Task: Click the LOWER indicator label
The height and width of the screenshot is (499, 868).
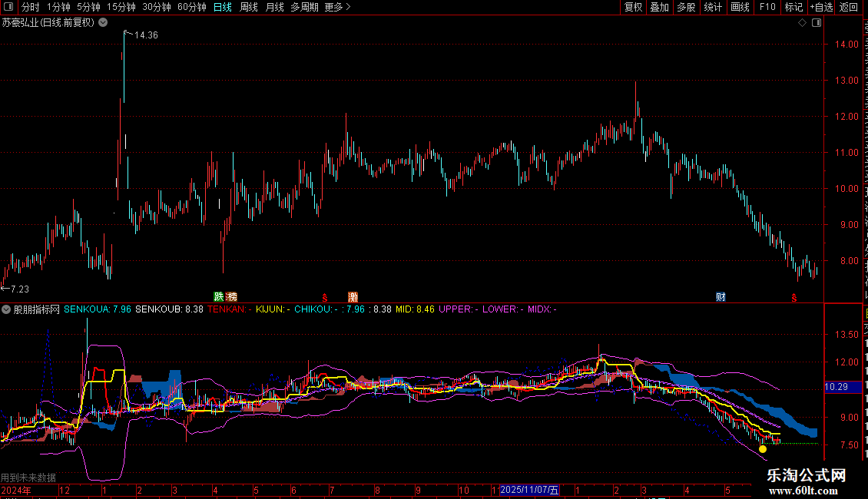Action: tap(502, 309)
